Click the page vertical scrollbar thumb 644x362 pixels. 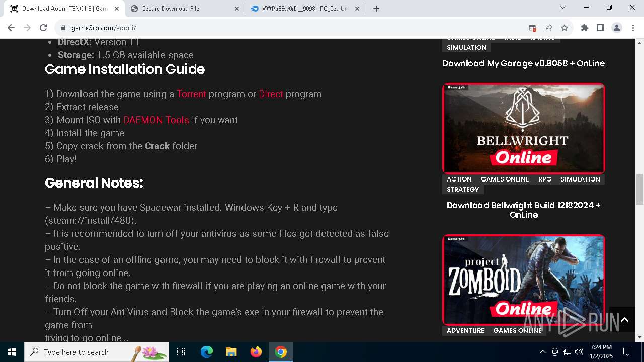click(639, 189)
